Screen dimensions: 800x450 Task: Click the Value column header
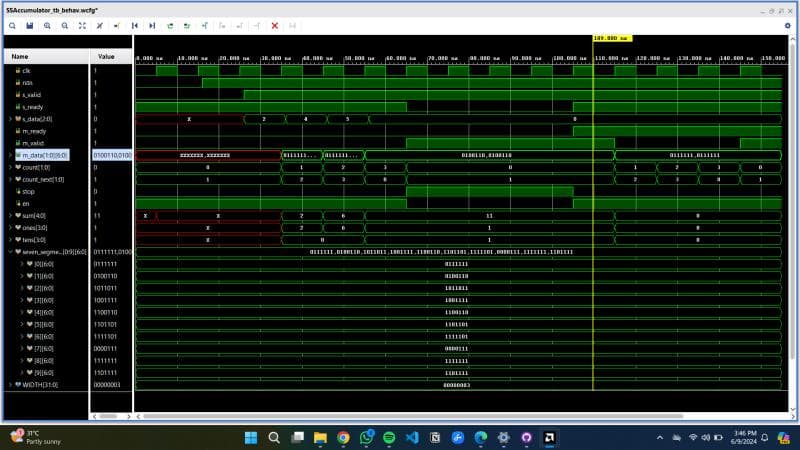pos(111,57)
